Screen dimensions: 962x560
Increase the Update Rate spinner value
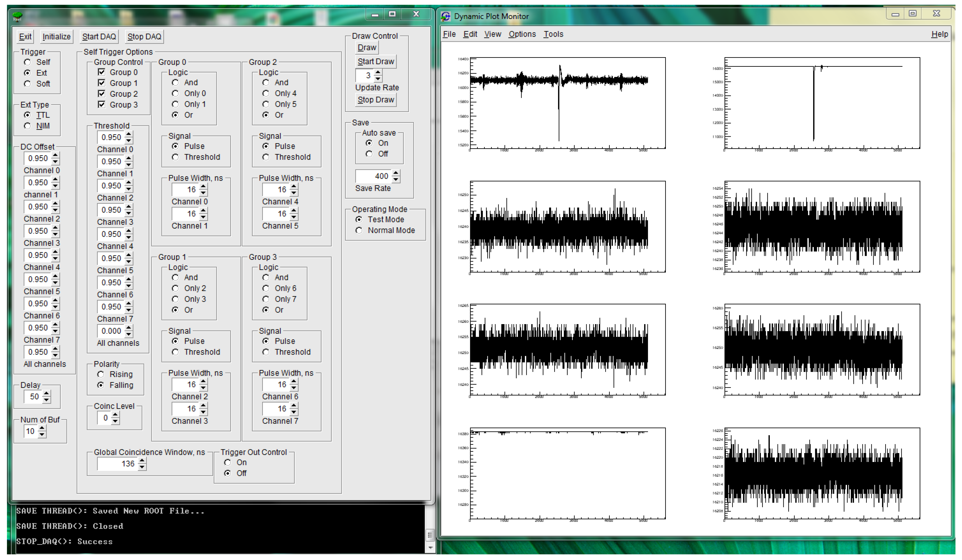[378, 72]
